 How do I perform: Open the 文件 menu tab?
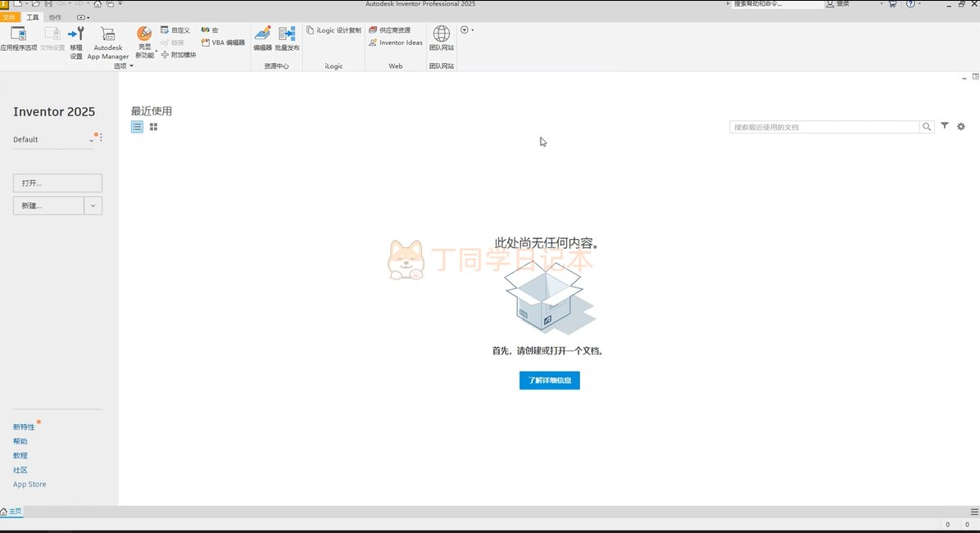tap(10, 16)
